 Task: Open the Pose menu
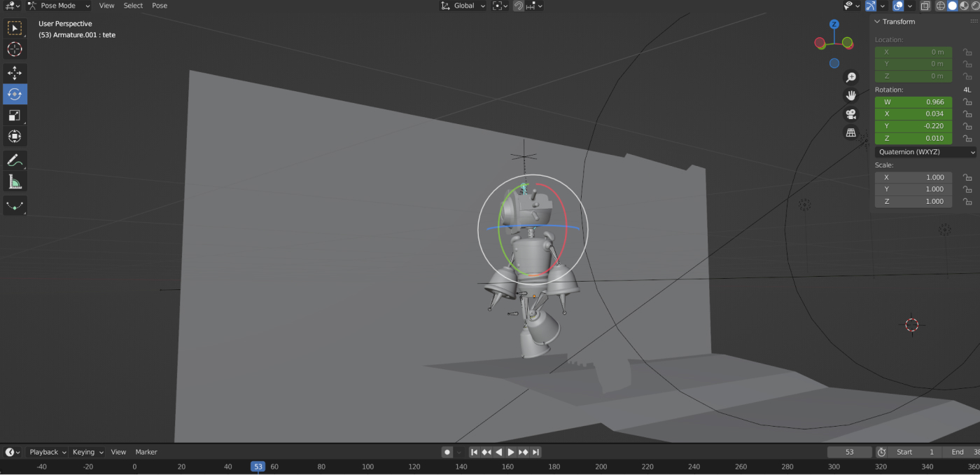pos(160,6)
